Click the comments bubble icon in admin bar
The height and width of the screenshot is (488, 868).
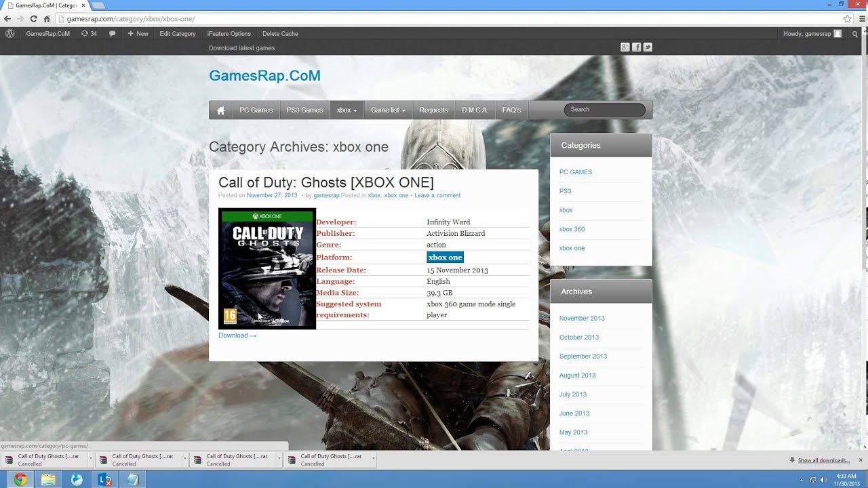(112, 33)
